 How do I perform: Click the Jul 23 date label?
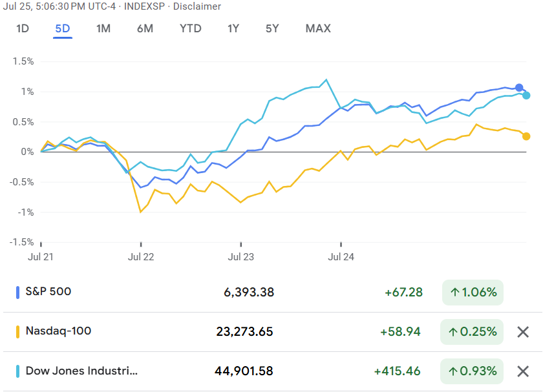240,257
